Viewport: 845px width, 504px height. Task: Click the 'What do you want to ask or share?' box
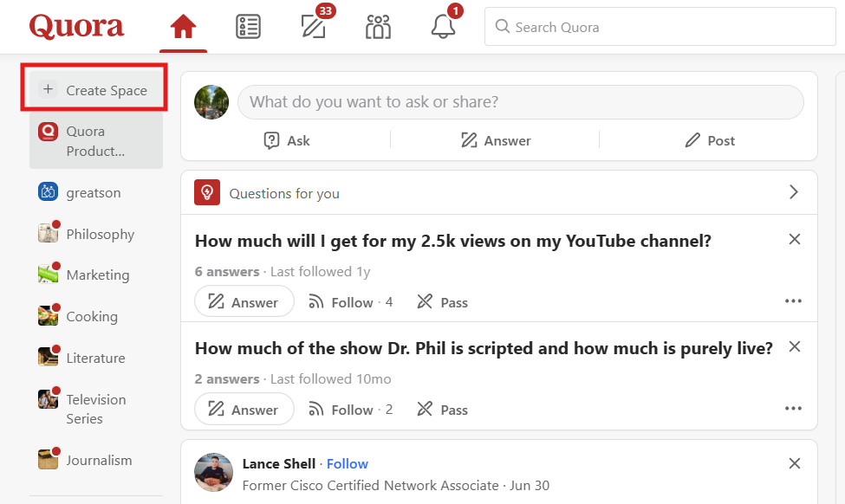click(x=521, y=102)
